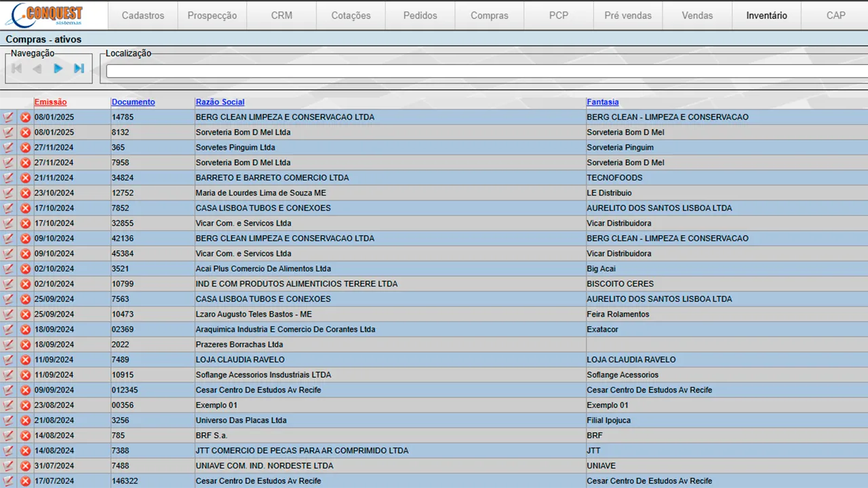
Task: Delete the Lzaro Augusto Teles Bastos row
Action: [25, 314]
